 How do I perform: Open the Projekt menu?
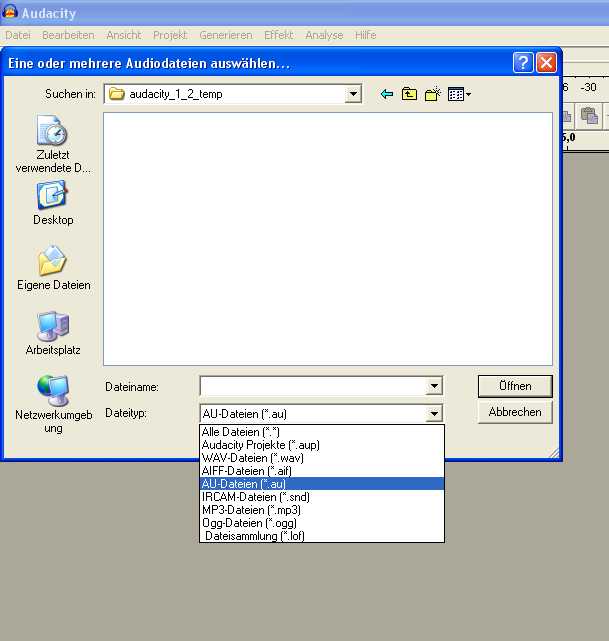coord(170,35)
